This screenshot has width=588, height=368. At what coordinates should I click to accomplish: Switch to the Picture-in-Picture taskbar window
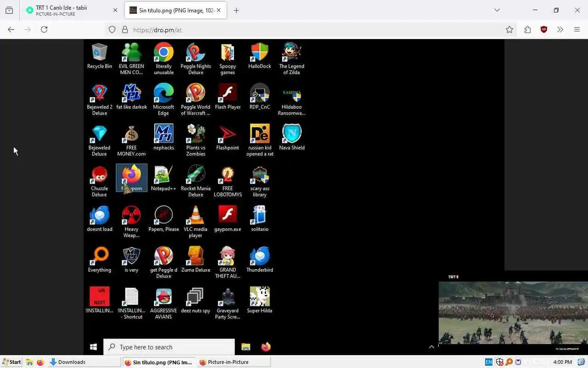point(234,362)
